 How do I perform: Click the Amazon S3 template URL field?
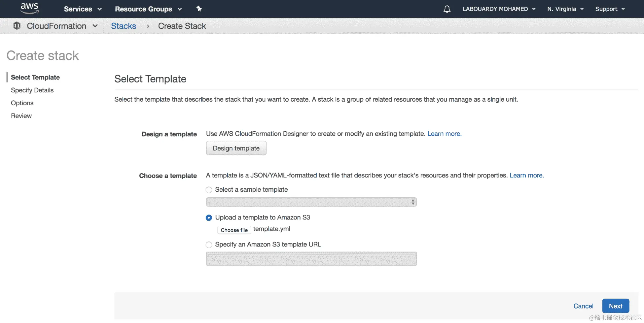coord(311,259)
